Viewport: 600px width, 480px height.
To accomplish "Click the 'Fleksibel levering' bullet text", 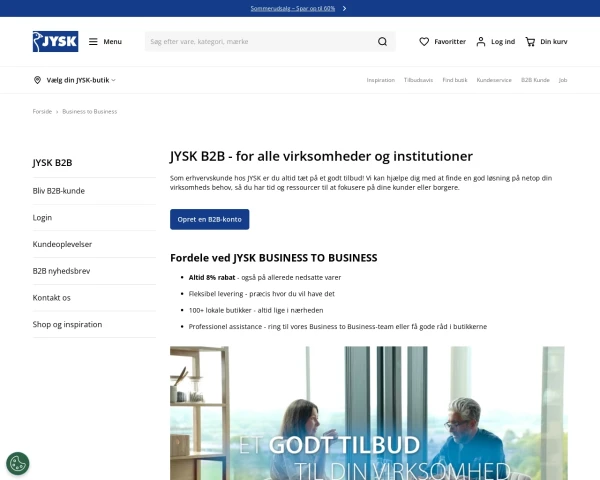I will 262,294.
